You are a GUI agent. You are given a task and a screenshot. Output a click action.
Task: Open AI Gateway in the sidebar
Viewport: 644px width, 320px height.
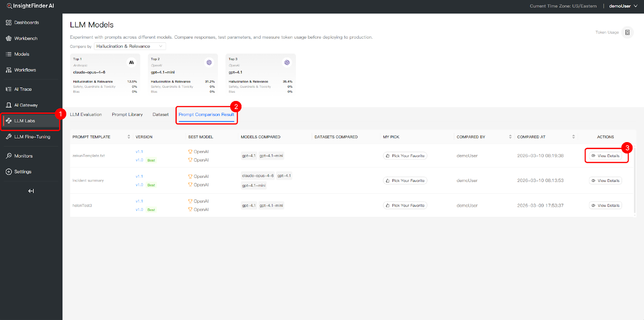click(26, 105)
